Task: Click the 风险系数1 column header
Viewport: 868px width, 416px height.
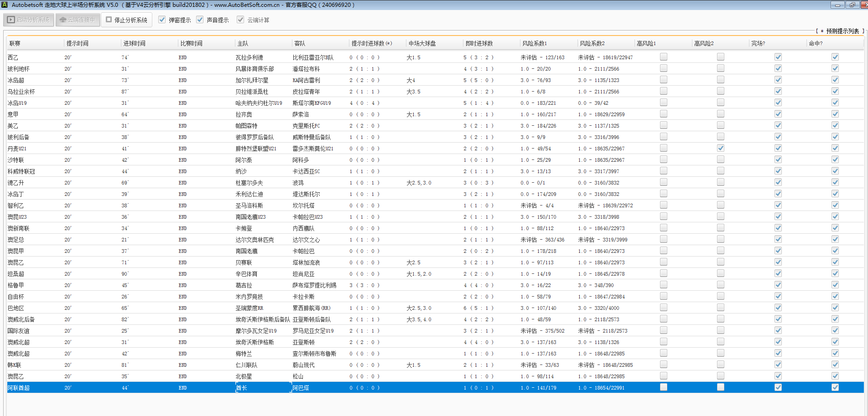Action: (535, 43)
